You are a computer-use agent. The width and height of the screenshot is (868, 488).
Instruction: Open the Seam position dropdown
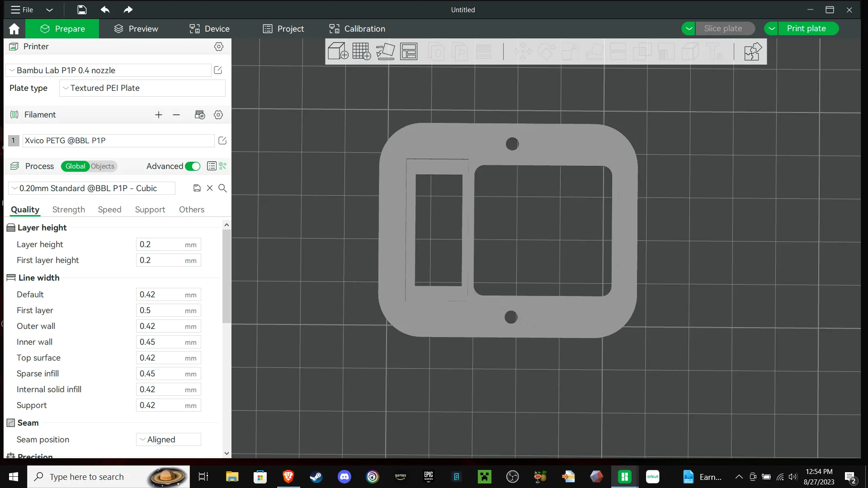pos(168,439)
